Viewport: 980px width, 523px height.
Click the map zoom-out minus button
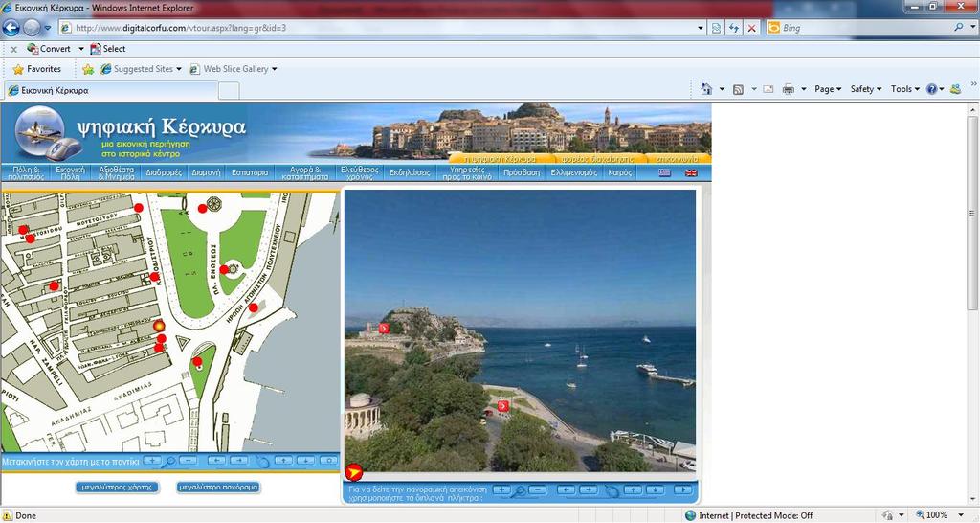pos(189,461)
